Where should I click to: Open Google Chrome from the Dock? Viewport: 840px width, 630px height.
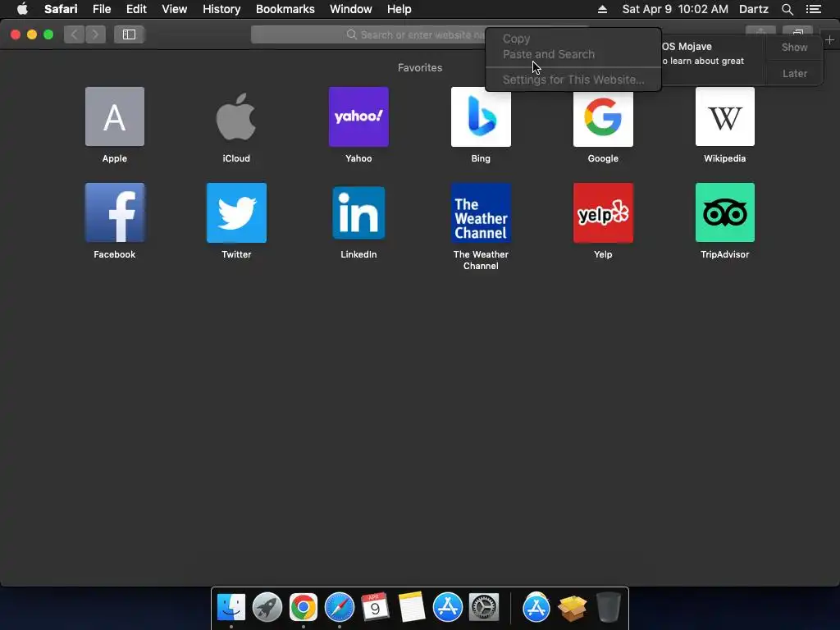tap(304, 608)
